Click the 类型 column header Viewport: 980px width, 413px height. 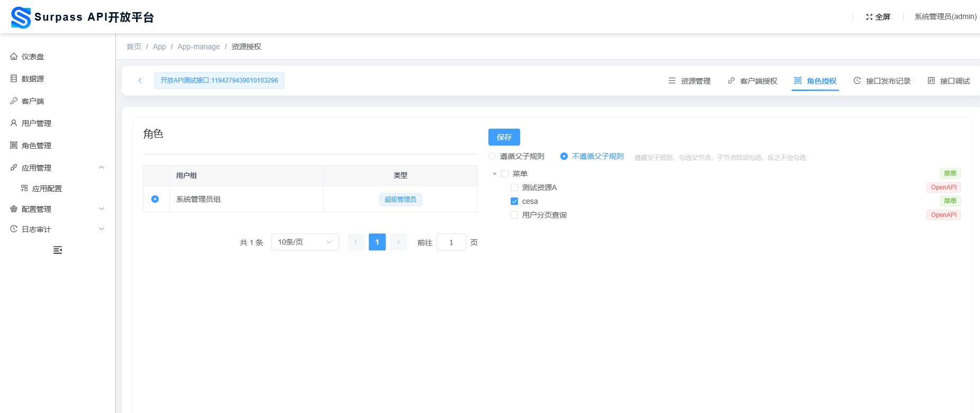(x=401, y=175)
